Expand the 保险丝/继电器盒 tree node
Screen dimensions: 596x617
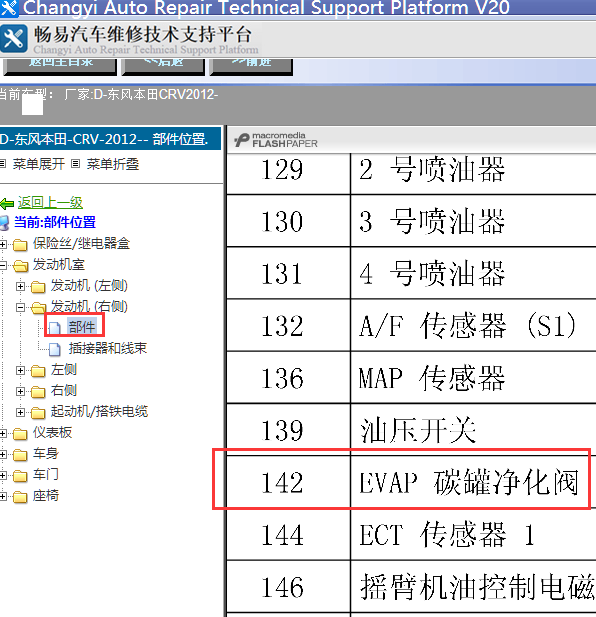pyautogui.click(x=3, y=245)
